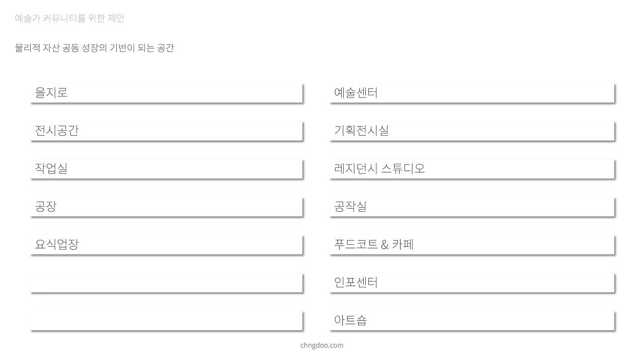Screen dimensions: 644x362
Task: Click the word 을지로 inside its box
Action: (51, 93)
